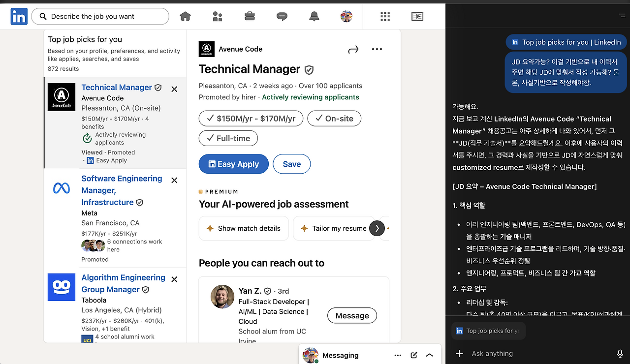
Task: Click the 'Top job picks for you' heading
Action: [85, 39]
